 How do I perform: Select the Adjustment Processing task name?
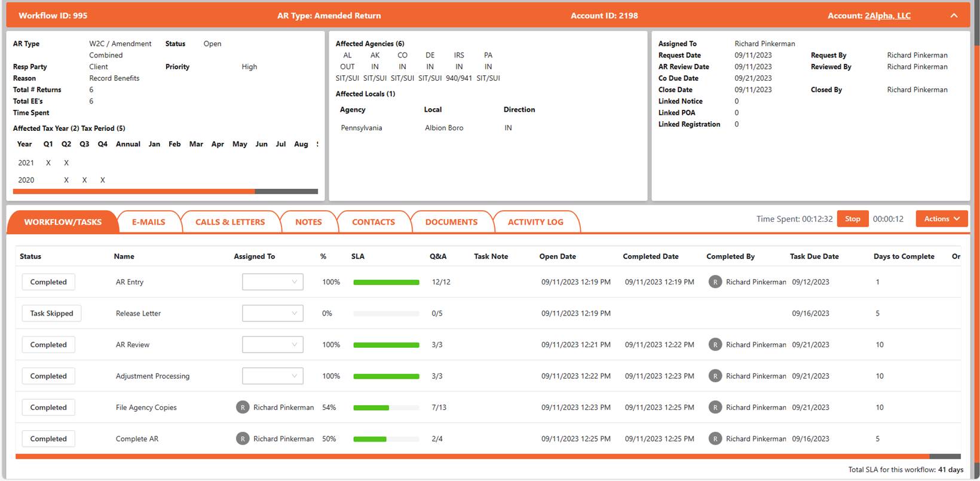[152, 376]
